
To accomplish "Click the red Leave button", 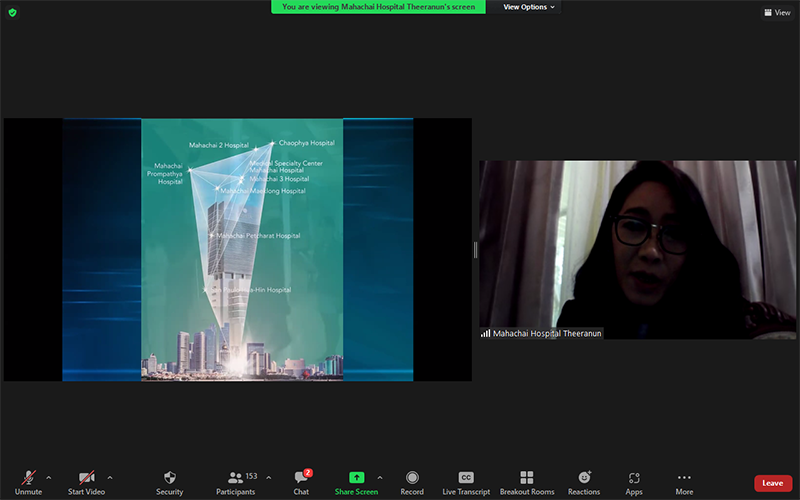I will pyautogui.click(x=773, y=483).
